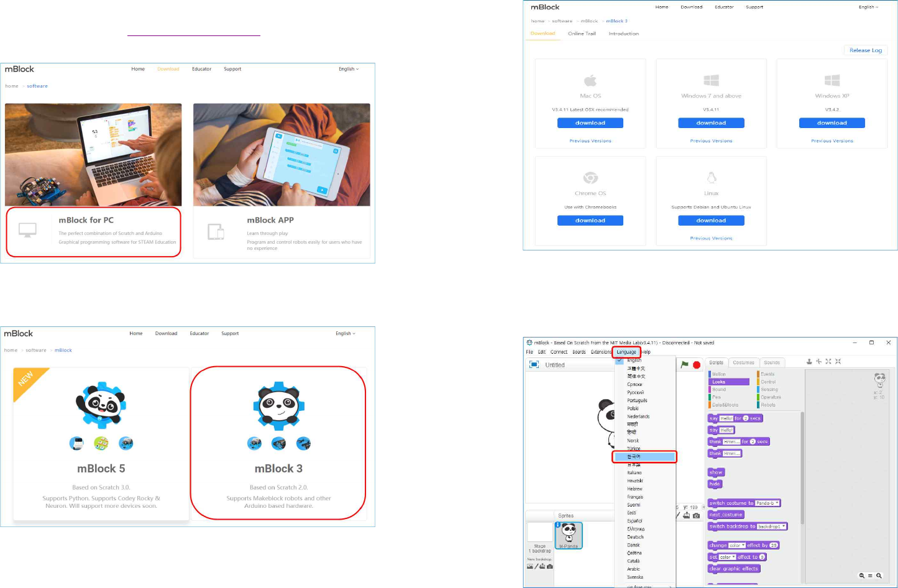898x588 pixels.
Task: Choose Français from the Language menu
Action: coord(644,497)
